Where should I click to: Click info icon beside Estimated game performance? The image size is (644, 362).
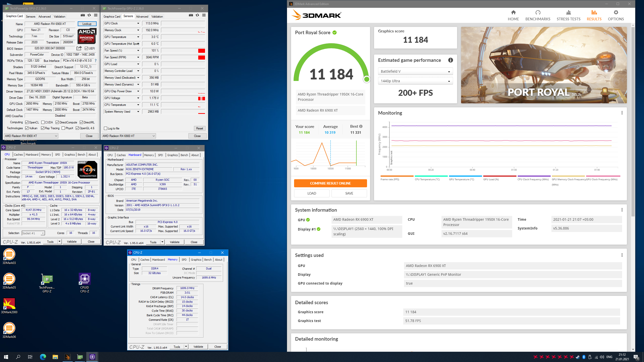[x=450, y=60]
